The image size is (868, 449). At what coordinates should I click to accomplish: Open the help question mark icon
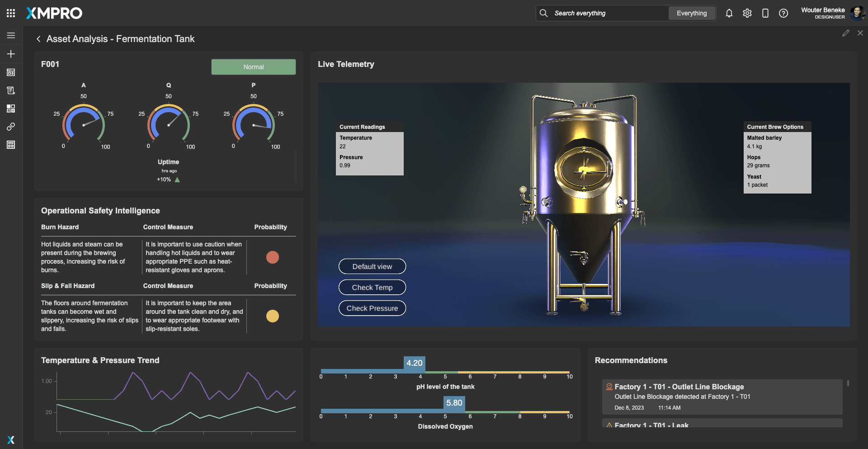point(783,13)
